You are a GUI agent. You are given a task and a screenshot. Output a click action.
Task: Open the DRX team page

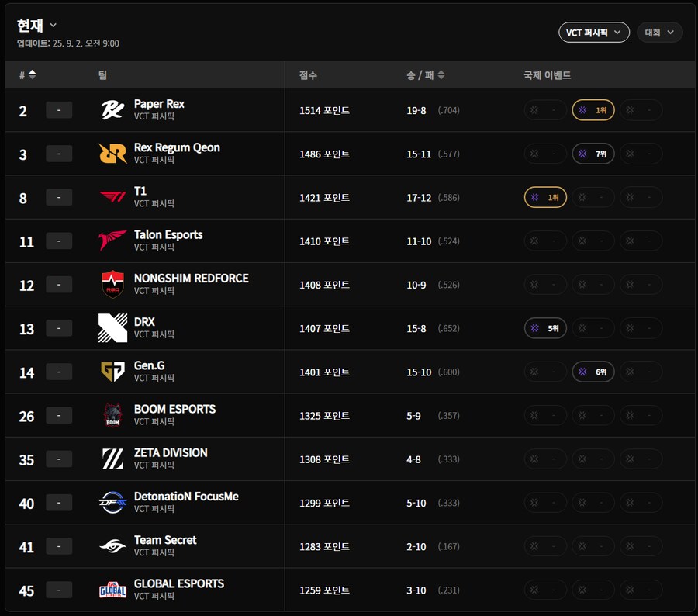[144, 322]
